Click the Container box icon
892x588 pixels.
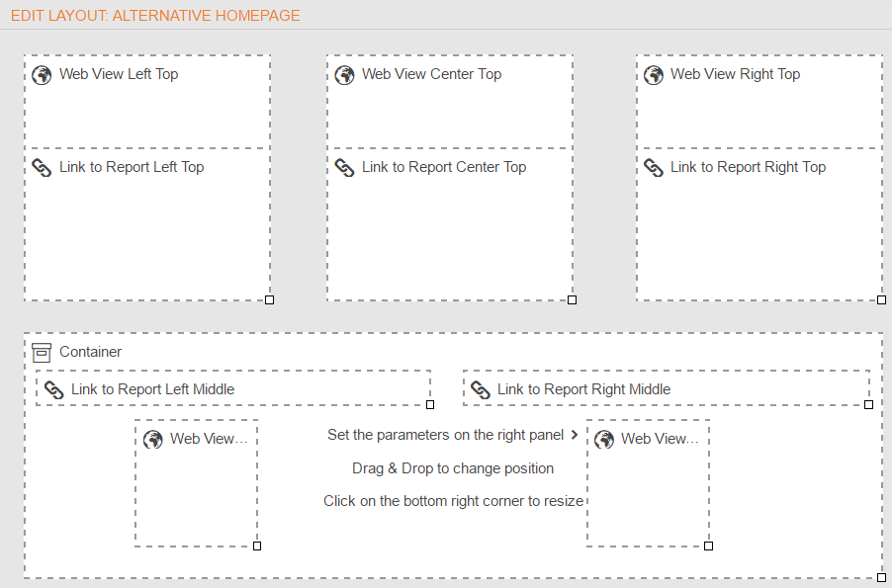point(42,353)
